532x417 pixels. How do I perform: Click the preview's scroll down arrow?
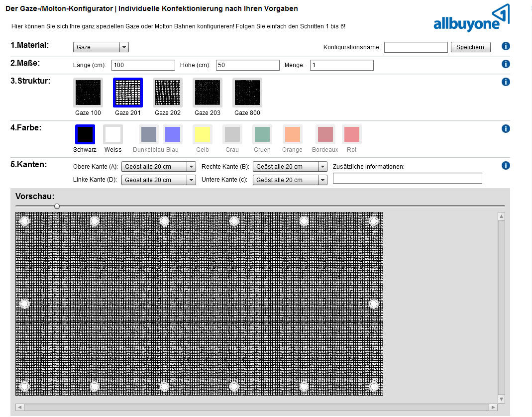501,399
